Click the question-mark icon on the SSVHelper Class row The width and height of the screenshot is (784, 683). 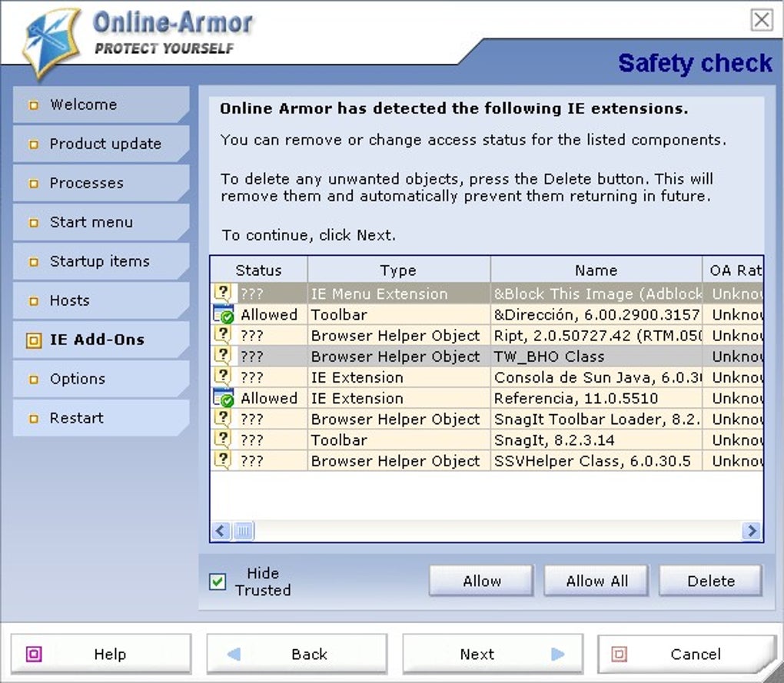(223, 461)
